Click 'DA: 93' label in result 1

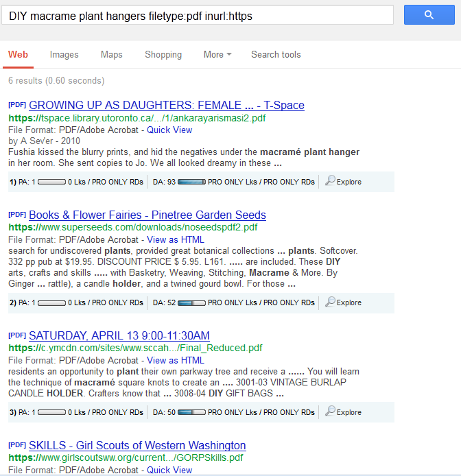[164, 182]
